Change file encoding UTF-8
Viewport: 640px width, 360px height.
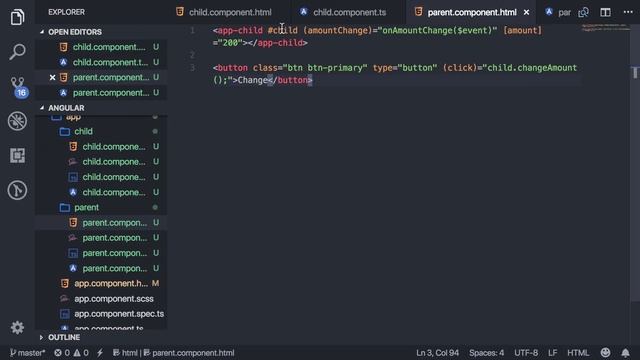[x=526, y=353]
